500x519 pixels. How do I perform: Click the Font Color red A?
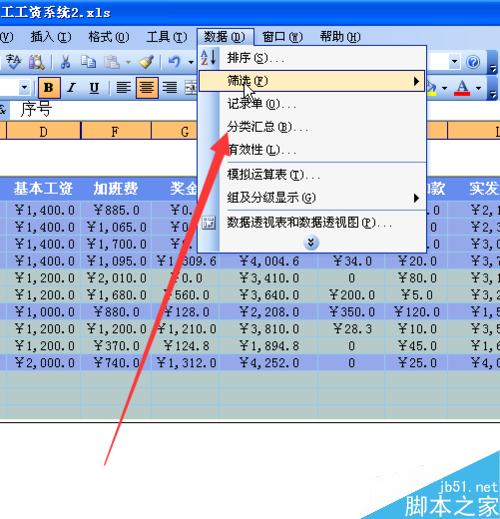pyautogui.click(x=462, y=88)
